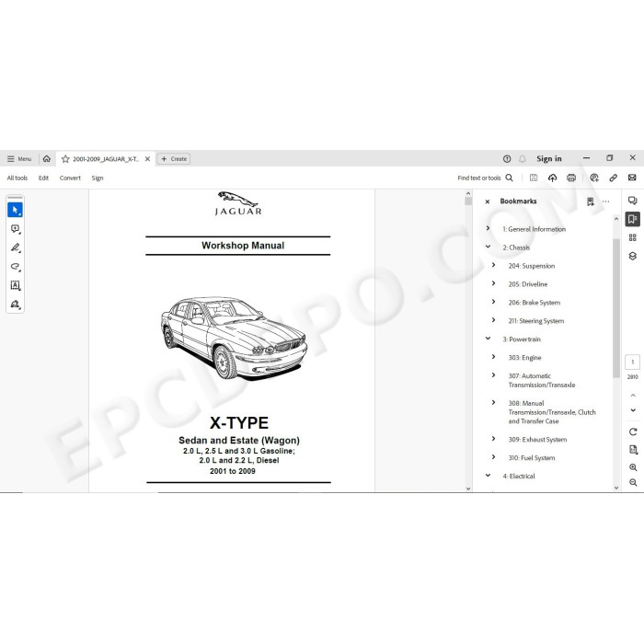Go to previous page arrow
This screenshot has width=644, height=644.
click(633, 395)
